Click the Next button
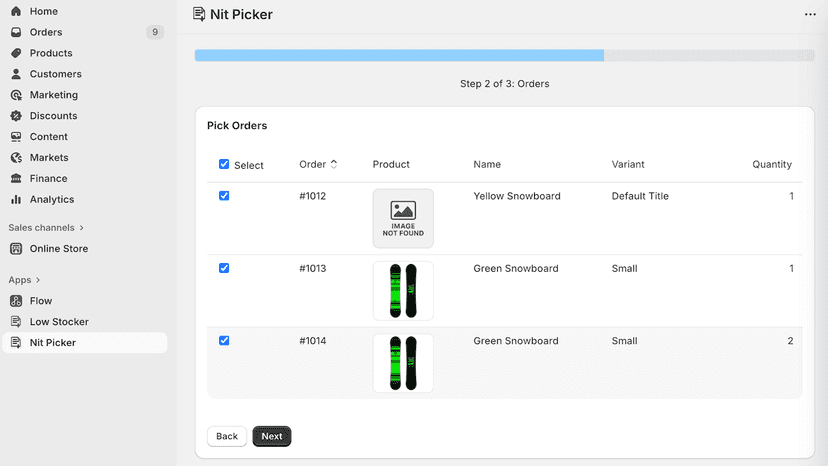 (x=271, y=436)
